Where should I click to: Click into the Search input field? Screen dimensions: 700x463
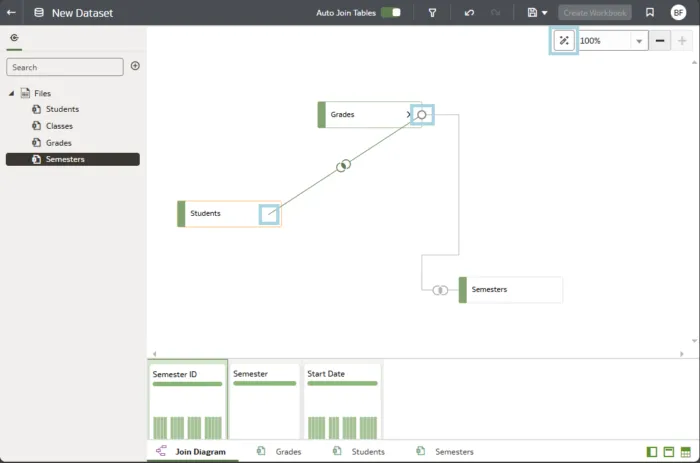click(x=65, y=67)
